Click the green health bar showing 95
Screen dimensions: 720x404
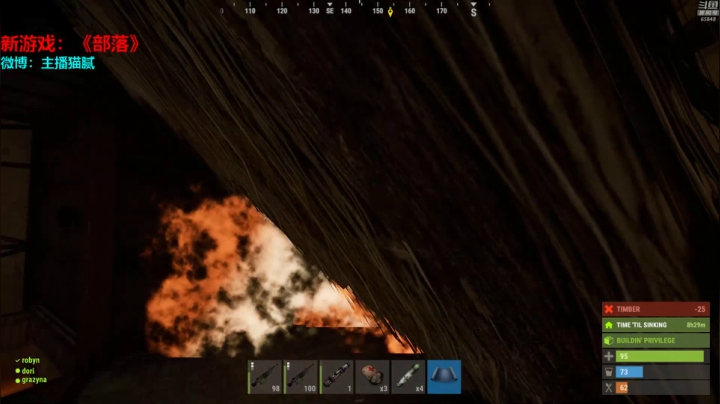click(x=659, y=356)
